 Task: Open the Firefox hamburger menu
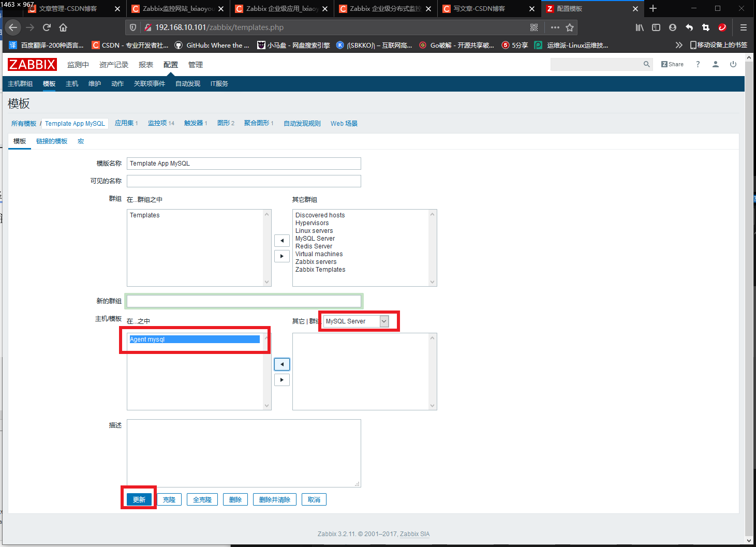pos(744,27)
